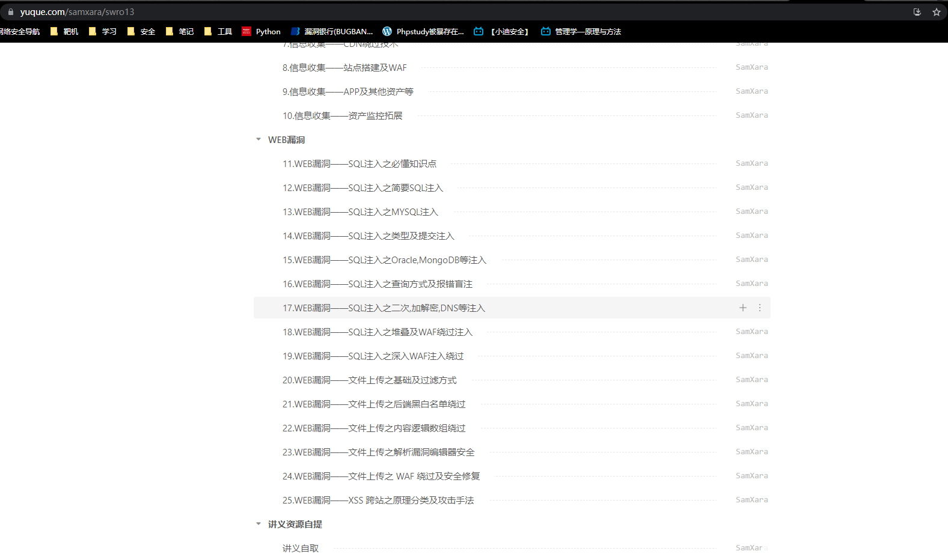Open the 笔记 bookmark folder
Viewport: 948px width, 560px height.
click(180, 31)
